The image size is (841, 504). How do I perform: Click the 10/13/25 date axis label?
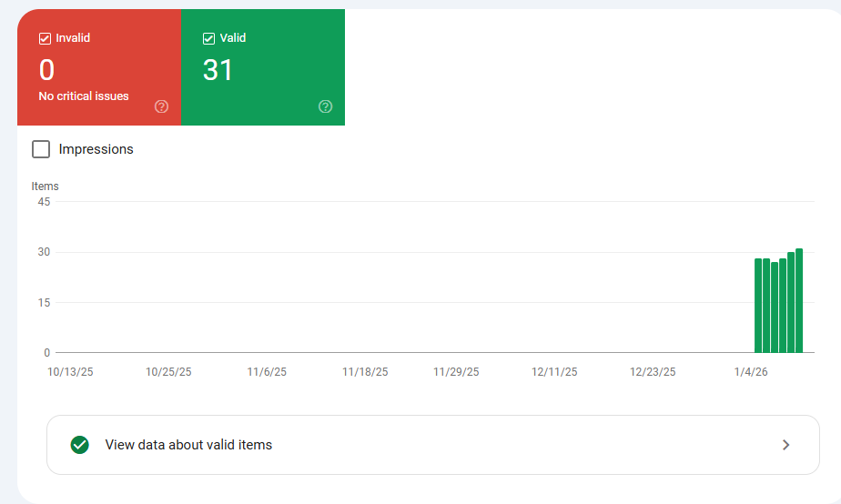coord(70,372)
